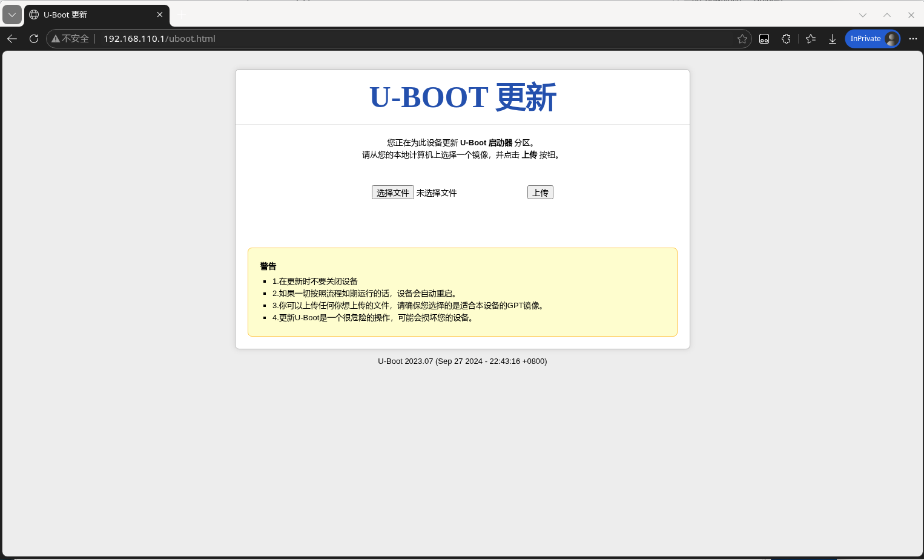Image resolution: width=924 pixels, height=560 pixels.
Task: Open the Favorites list icon
Action: 811,38
